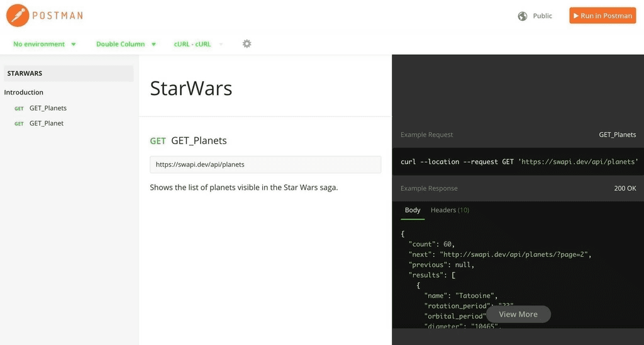Click the GET_Planets section heading
The width and height of the screenshot is (644, 345).
199,140
